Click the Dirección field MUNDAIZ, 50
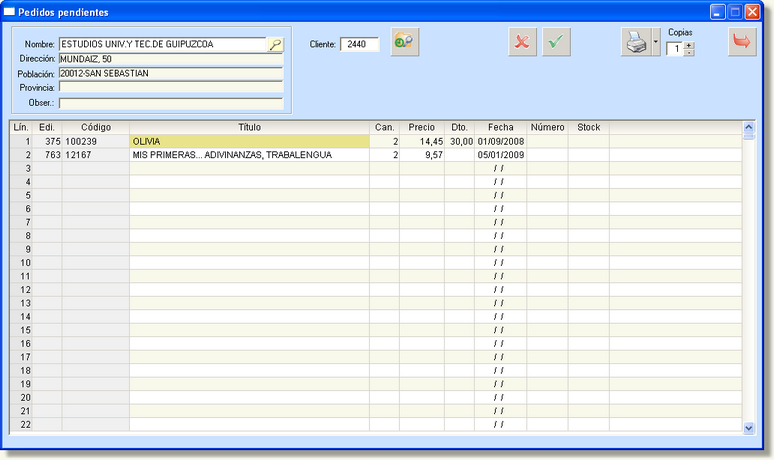The image size is (774, 460). click(x=171, y=59)
